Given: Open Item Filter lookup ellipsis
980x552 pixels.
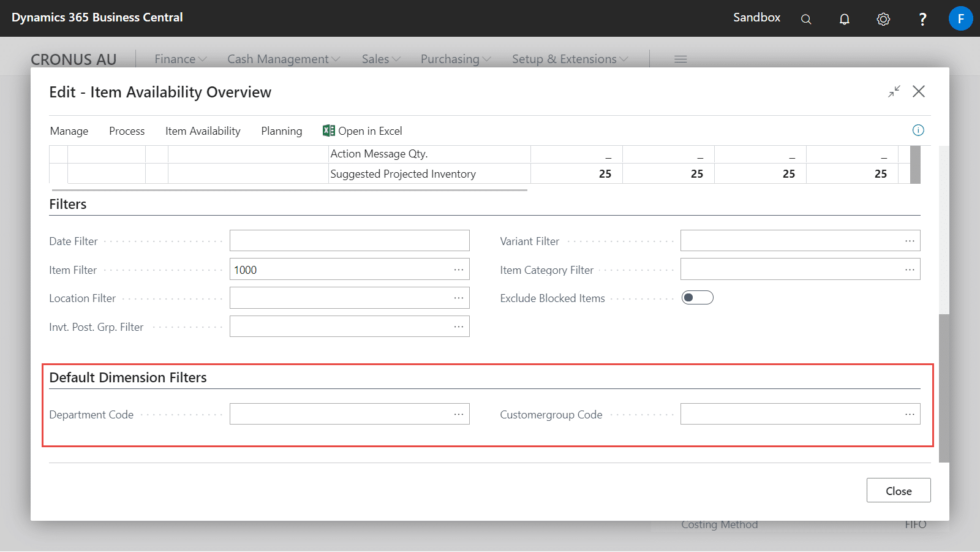Looking at the screenshot, I should (x=459, y=270).
